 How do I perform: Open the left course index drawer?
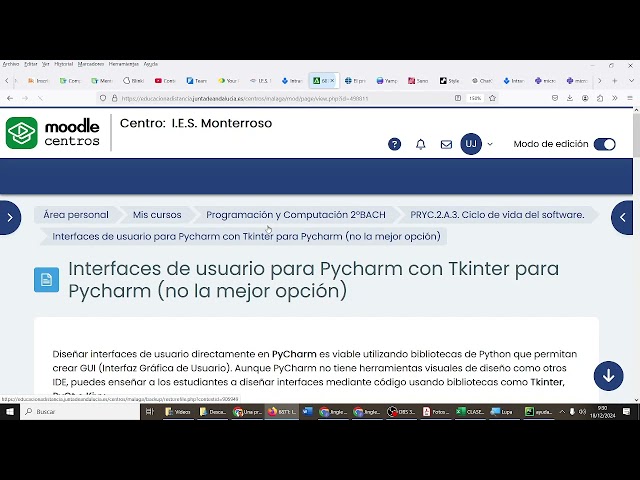[x=10, y=218]
